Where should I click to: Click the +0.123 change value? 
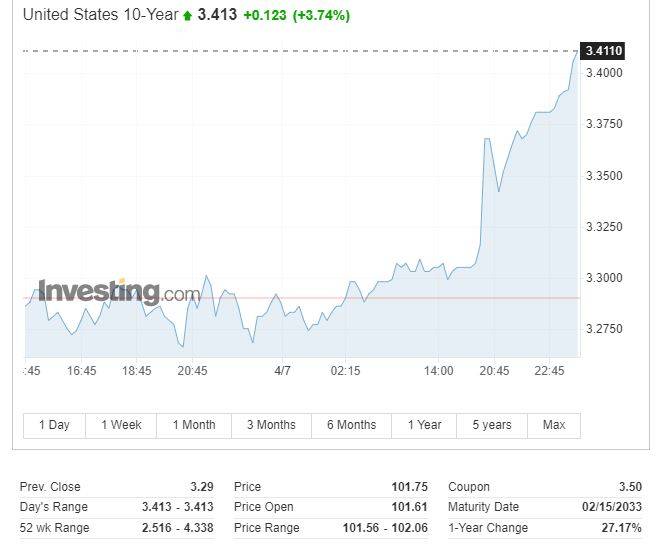(263, 15)
